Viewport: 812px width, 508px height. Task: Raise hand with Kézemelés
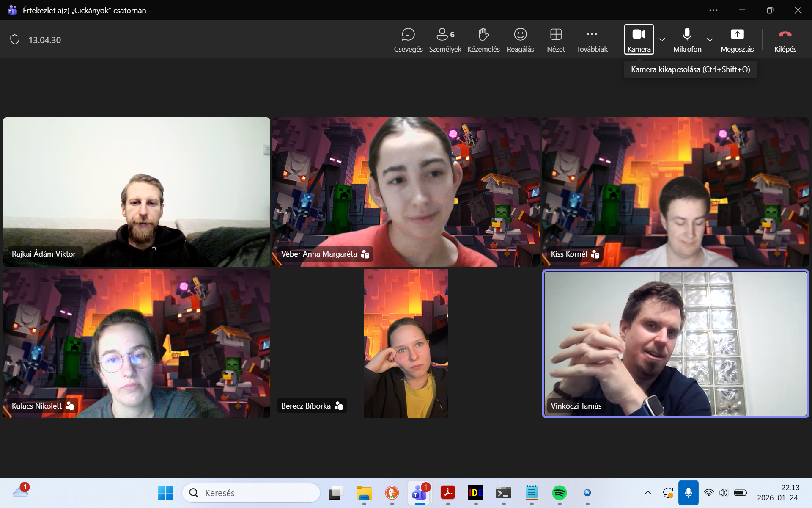pos(483,40)
